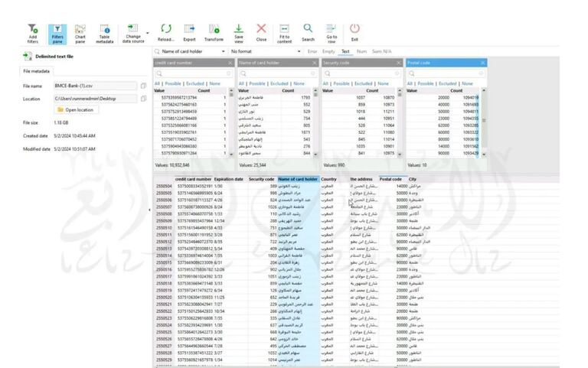Open the Transform tool

click(x=214, y=31)
